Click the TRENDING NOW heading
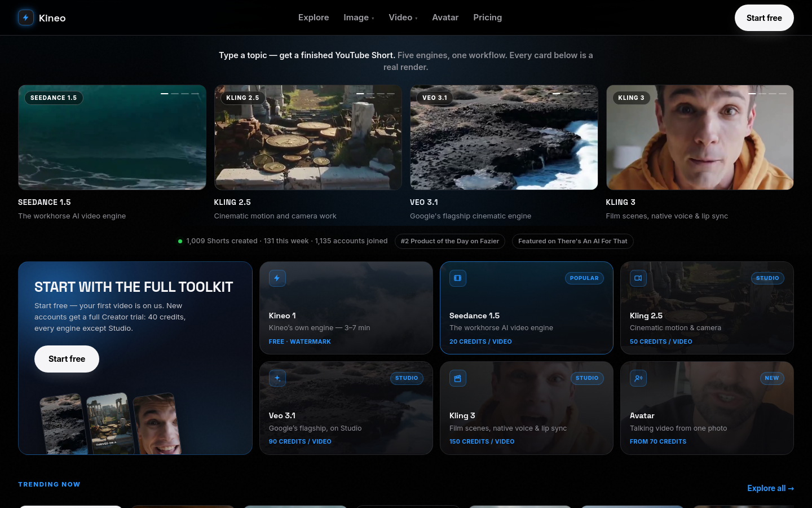812x508 pixels. [x=49, y=484]
